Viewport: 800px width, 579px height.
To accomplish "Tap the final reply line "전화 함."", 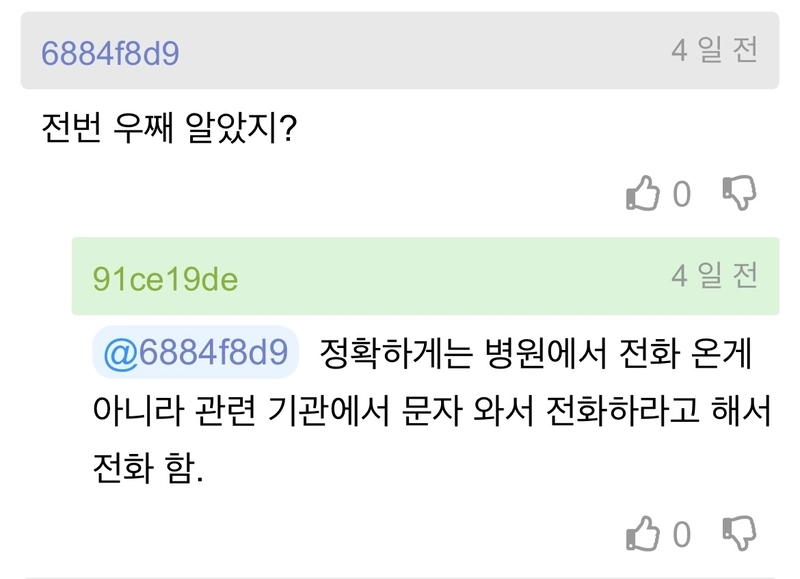I will [148, 468].
